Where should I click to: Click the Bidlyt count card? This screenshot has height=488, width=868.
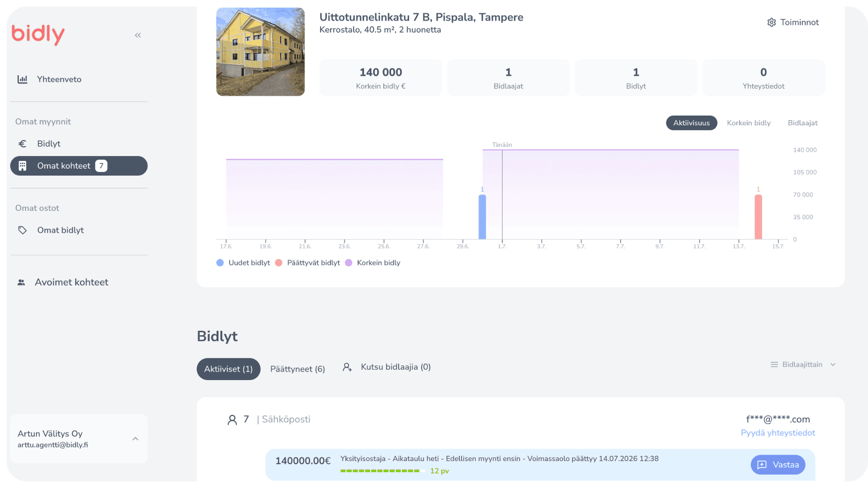(636, 77)
